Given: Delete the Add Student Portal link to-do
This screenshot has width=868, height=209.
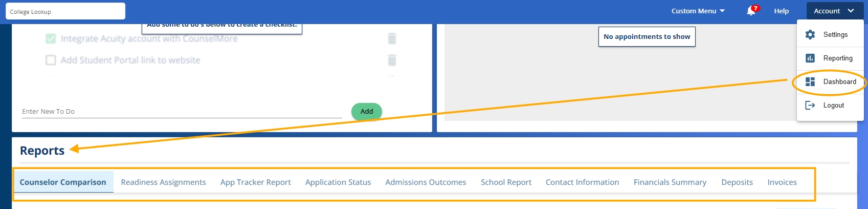Looking at the screenshot, I should click(x=392, y=60).
